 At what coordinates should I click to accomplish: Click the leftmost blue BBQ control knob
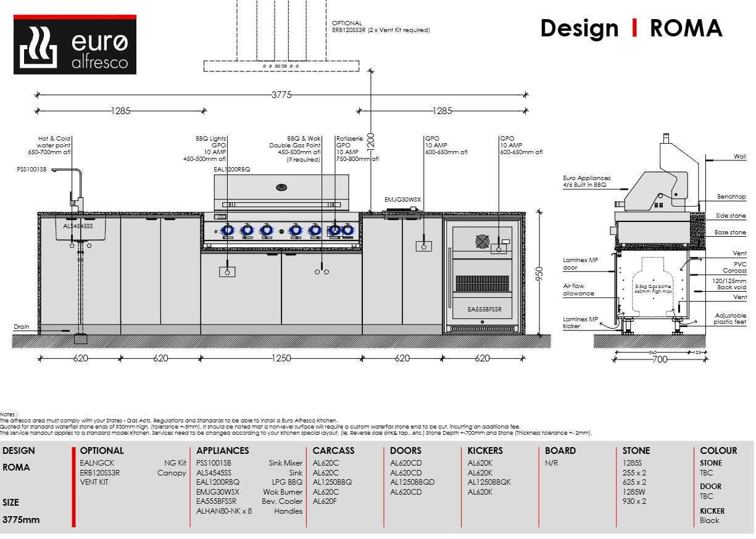pos(227,231)
